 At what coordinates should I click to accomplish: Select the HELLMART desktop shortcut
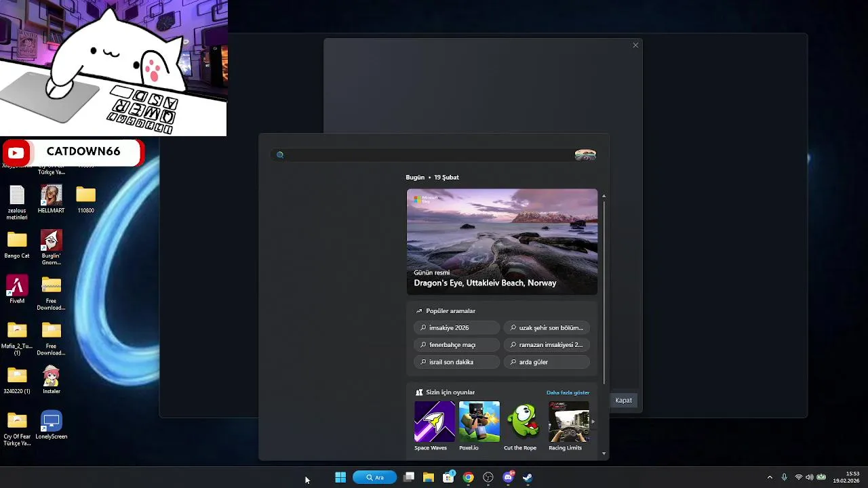51,199
